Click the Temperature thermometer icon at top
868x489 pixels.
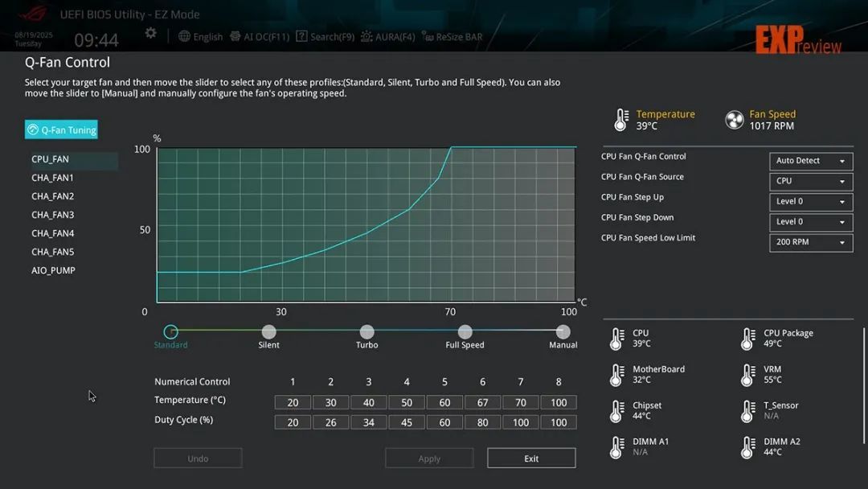coord(621,120)
